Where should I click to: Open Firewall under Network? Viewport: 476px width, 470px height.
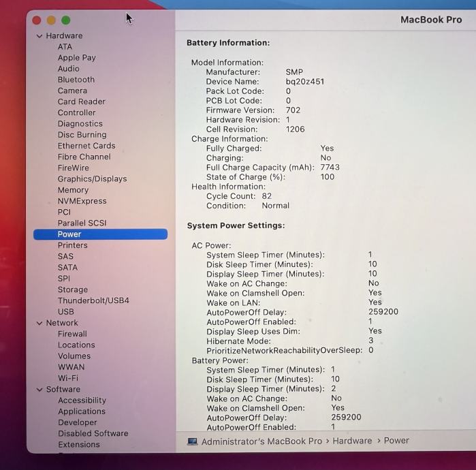pos(73,334)
